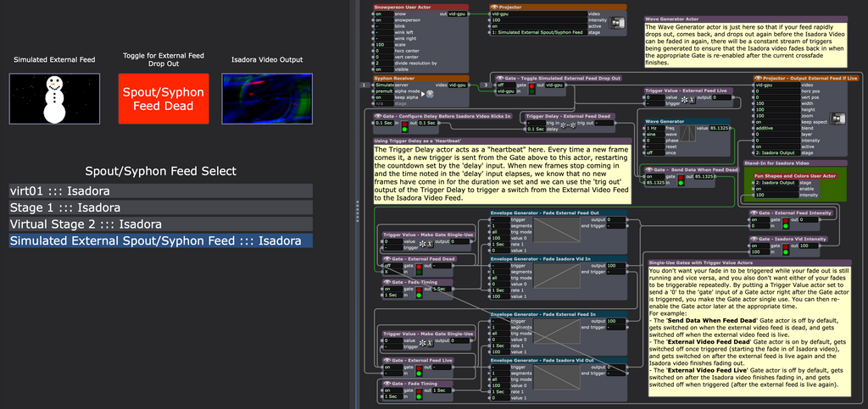Open Syphon Receiver server field
The width and height of the screenshot is (868, 409).
point(384,86)
